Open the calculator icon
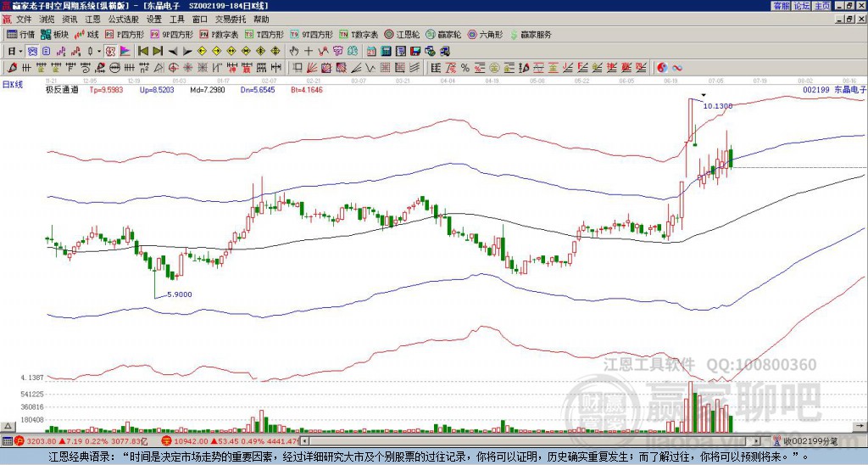The image size is (868, 465). click(386, 52)
